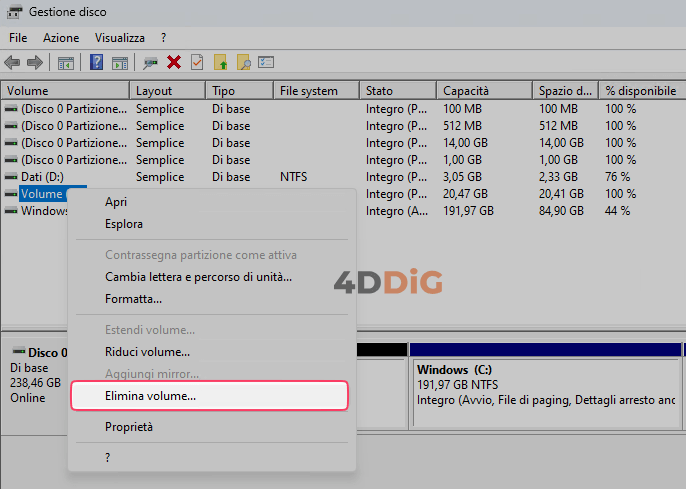Click the yellow folder with magnifier icon
The width and height of the screenshot is (686, 489).
click(243, 63)
